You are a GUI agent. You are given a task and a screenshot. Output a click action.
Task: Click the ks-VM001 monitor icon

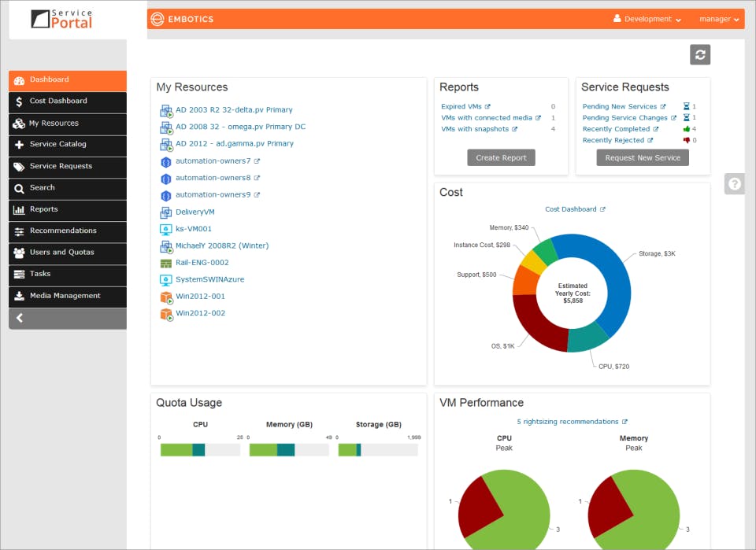[166, 229]
